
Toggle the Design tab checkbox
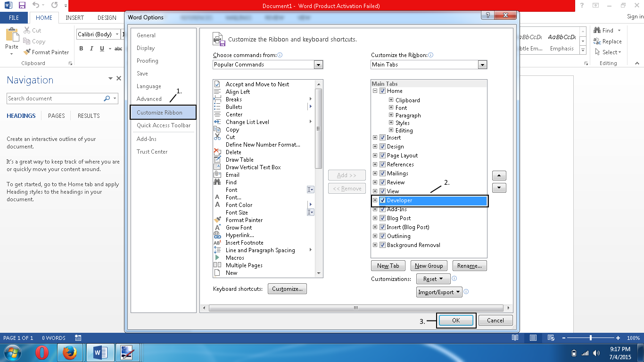383,147
